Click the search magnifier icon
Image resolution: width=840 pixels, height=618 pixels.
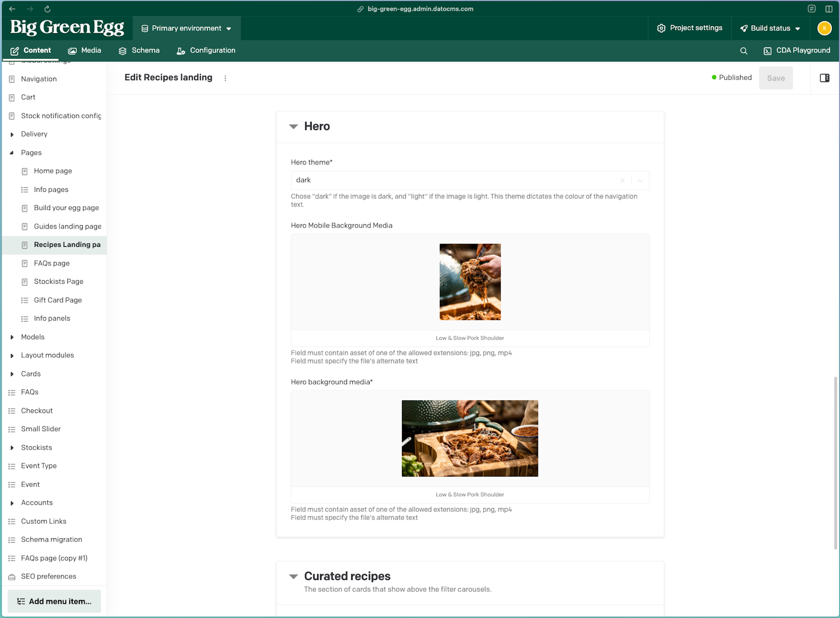click(743, 51)
